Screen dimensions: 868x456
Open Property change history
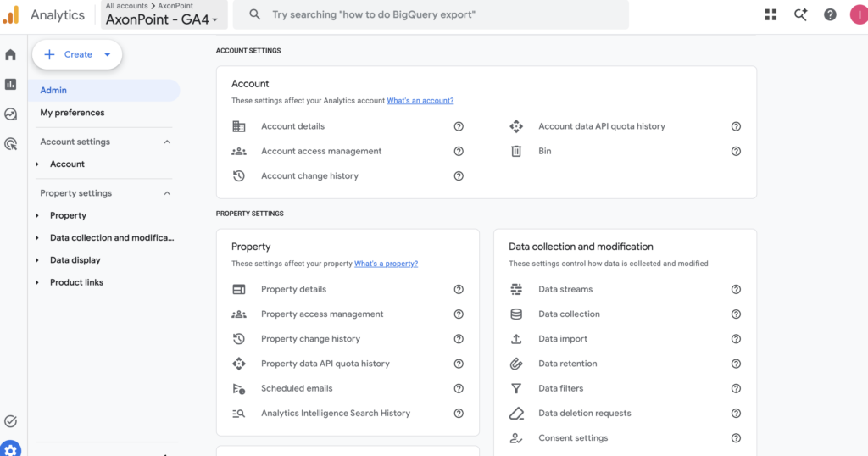pyautogui.click(x=310, y=339)
